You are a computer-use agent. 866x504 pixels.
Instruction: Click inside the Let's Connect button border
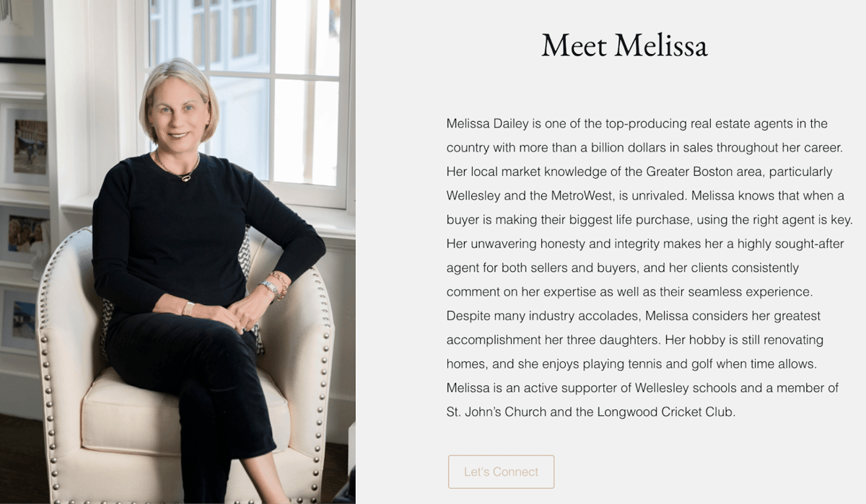tap(501, 472)
